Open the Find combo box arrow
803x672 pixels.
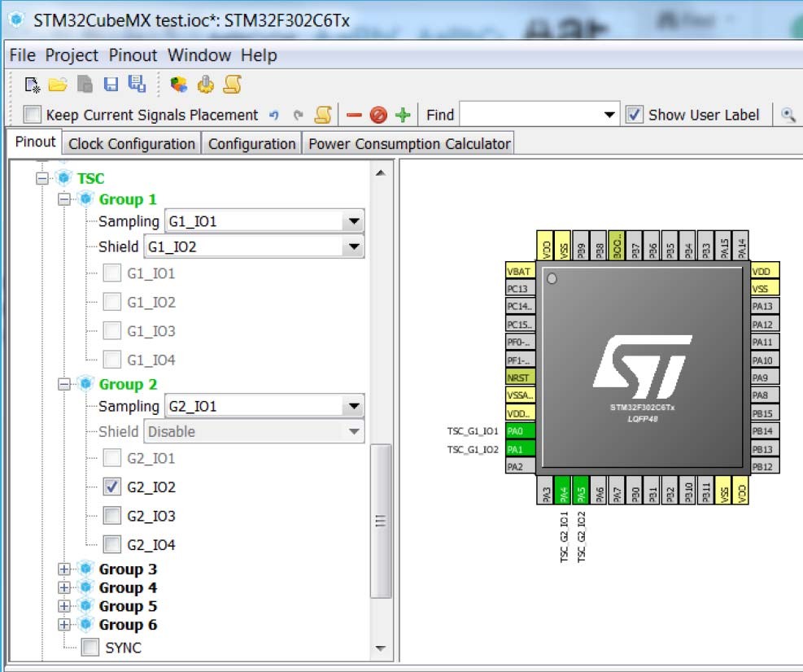(609, 115)
